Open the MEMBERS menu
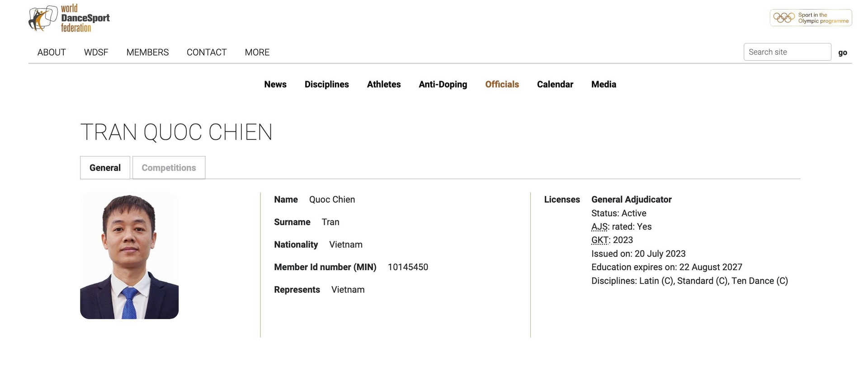This screenshot has width=868, height=372. tap(147, 52)
